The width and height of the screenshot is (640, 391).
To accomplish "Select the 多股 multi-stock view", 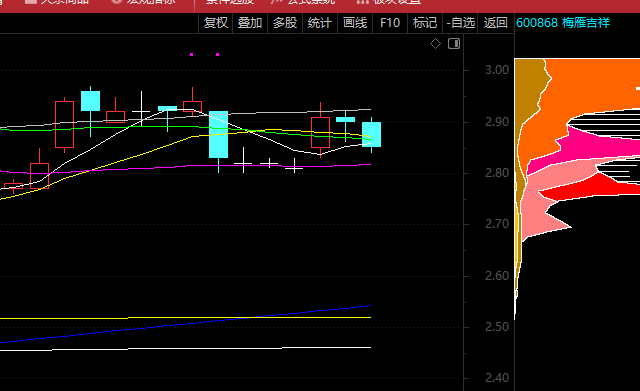I will pos(285,23).
